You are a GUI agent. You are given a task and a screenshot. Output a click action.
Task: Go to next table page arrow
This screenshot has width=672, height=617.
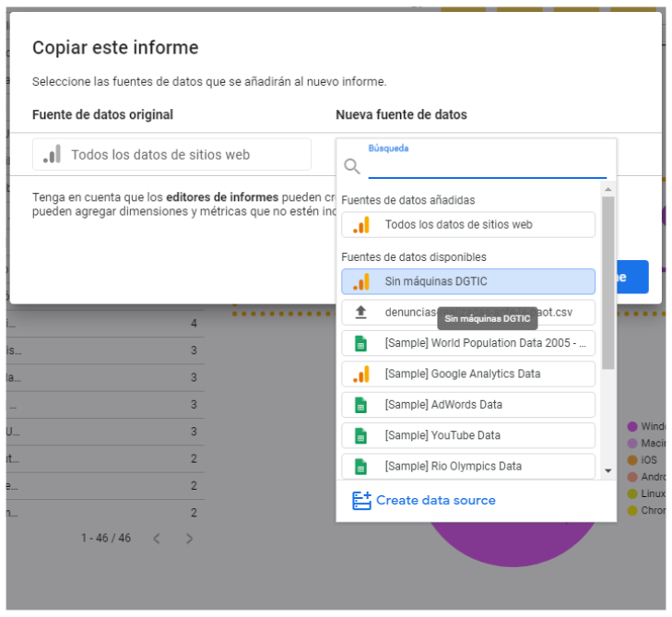pyautogui.click(x=189, y=539)
